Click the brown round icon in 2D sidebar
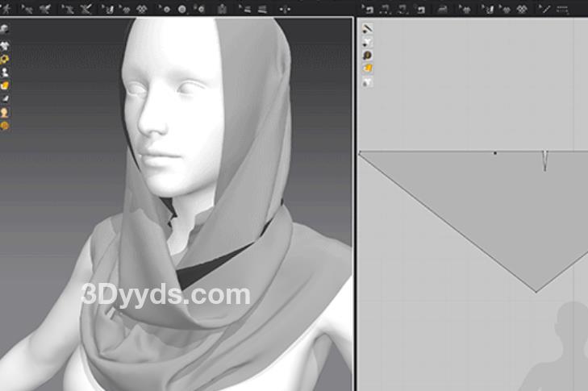Screen dimensions: 588x391 click(367, 56)
